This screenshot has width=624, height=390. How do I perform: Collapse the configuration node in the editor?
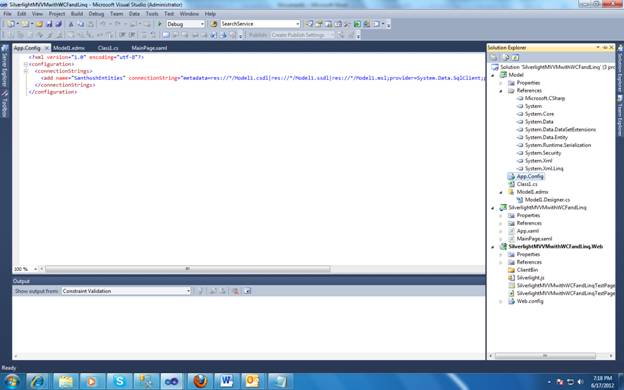[x=25, y=64]
